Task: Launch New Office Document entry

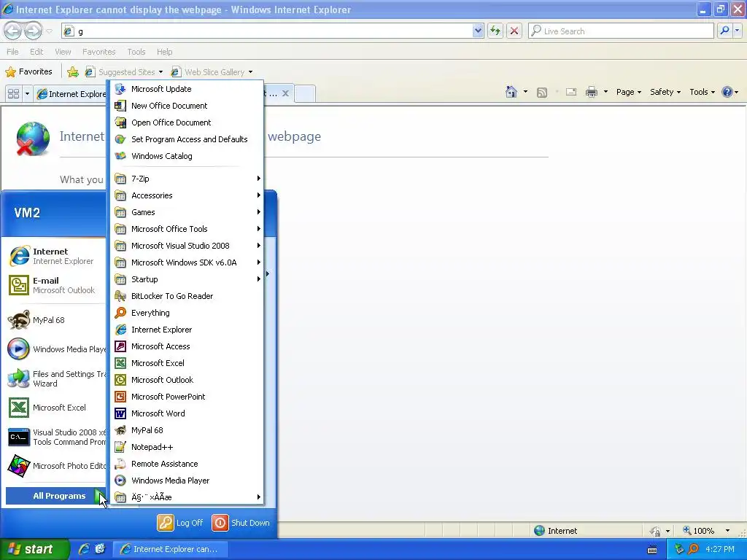Action: click(187, 106)
